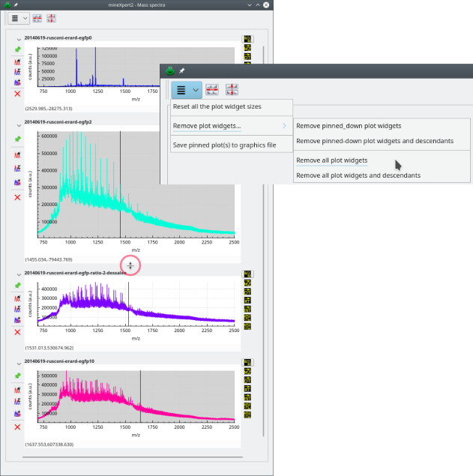Viewport: 473px width, 476px height.
Task: Remove egfp0 plot with red X icon
Action: click(17, 94)
